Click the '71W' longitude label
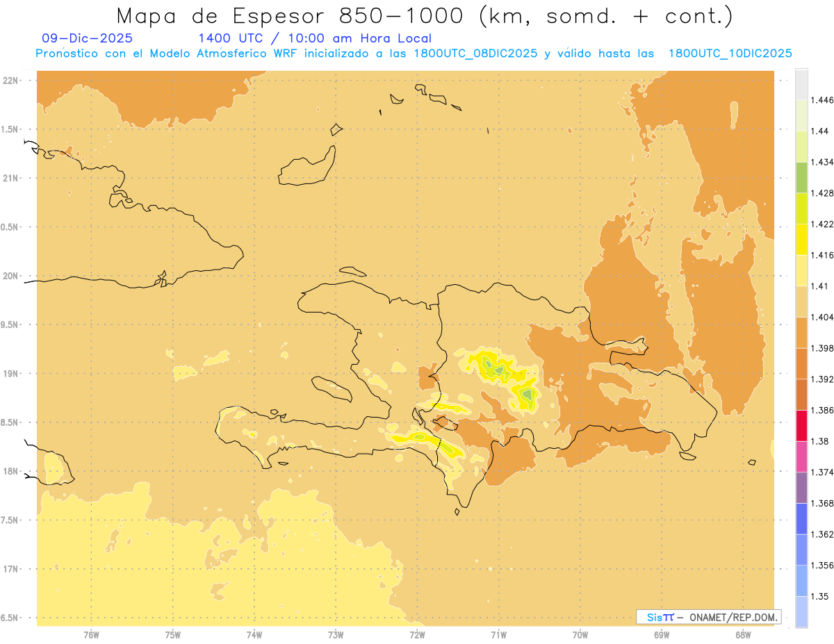The height and width of the screenshot is (644, 834). coord(498,634)
